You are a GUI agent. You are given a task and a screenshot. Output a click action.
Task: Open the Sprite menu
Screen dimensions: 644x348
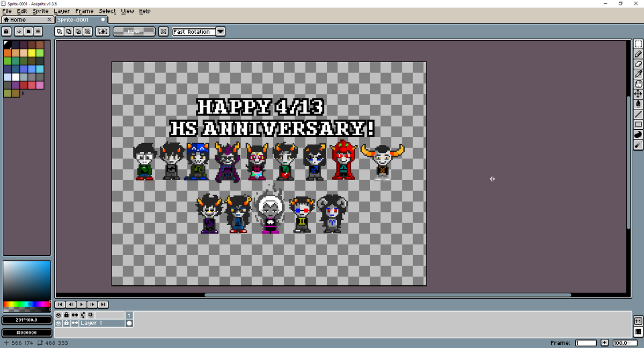(x=40, y=11)
